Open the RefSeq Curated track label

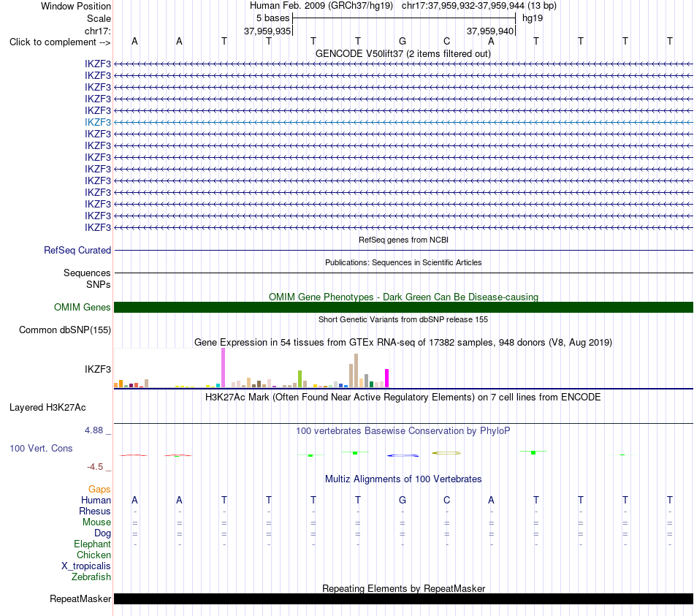(x=77, y=250)
